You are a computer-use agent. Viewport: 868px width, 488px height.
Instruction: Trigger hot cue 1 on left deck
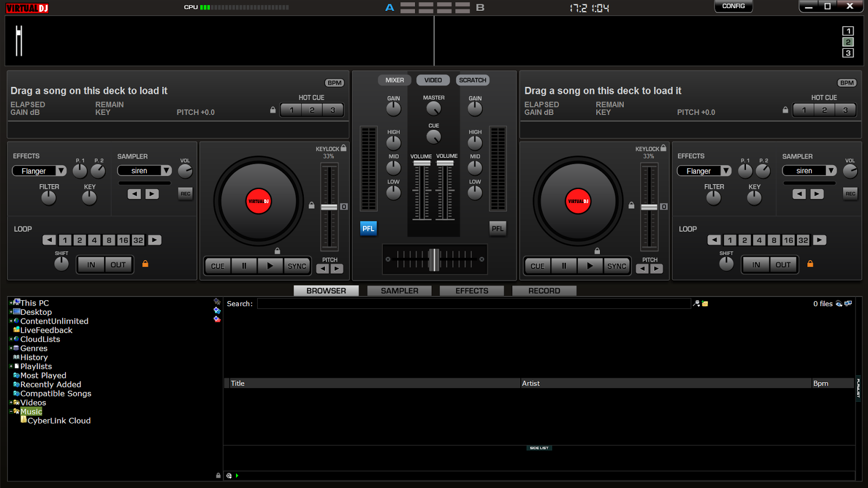point(291,110)
